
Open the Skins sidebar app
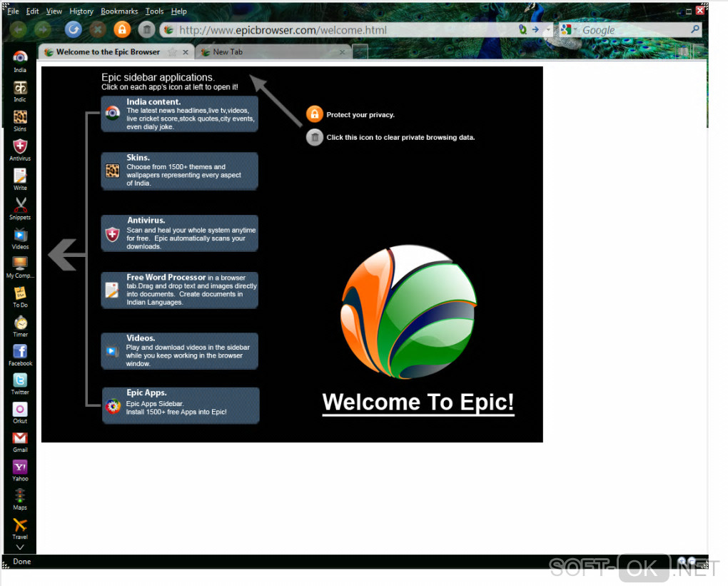coord(20,121)
